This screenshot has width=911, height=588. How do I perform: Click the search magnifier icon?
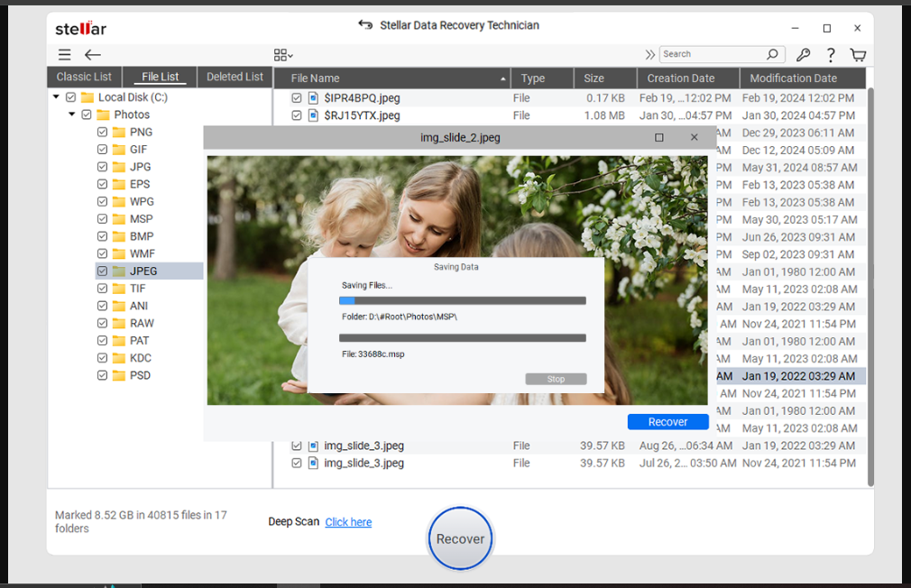point(772,54)
